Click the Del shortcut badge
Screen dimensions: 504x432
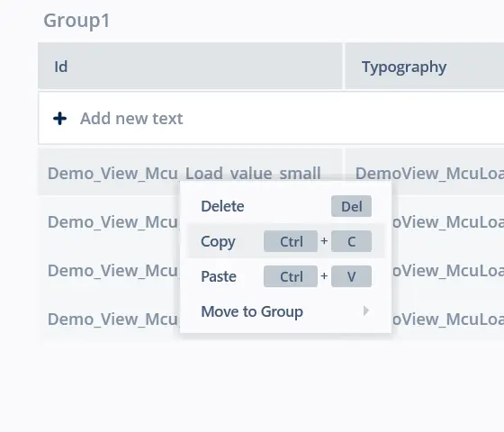pos(351,206)
